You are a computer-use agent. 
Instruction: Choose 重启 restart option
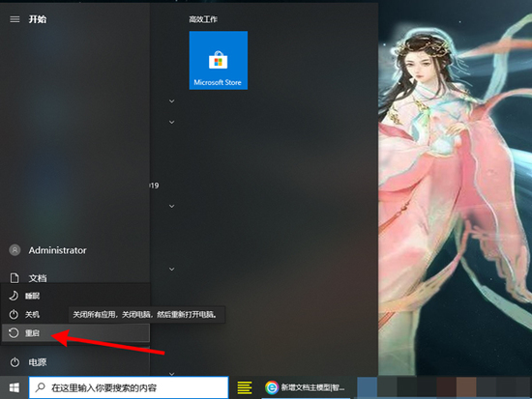75,333
